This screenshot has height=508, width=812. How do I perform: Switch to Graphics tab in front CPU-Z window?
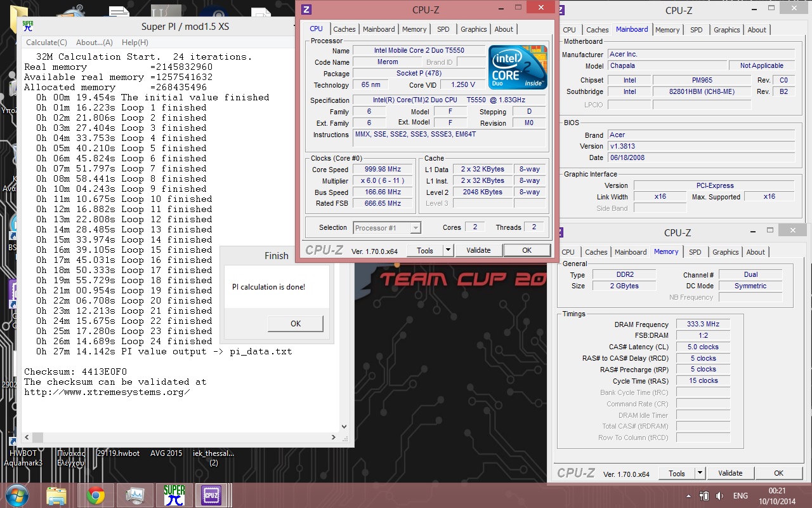(x=474, y=29)
